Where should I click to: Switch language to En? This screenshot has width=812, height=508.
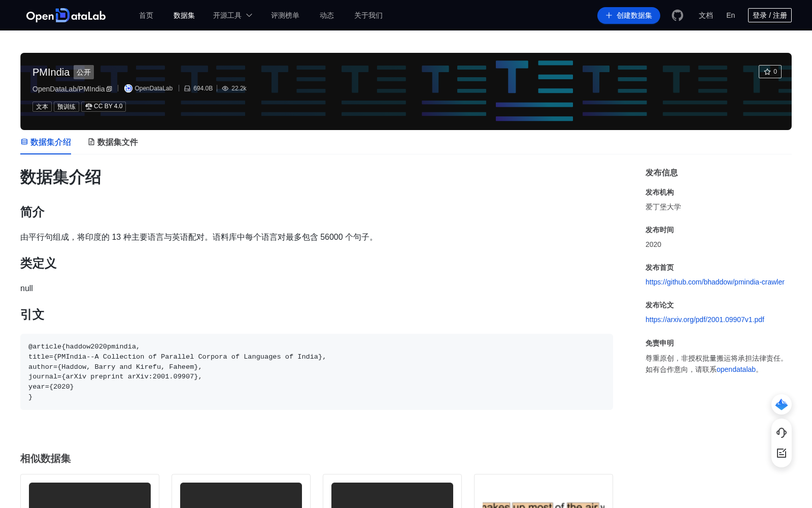click(x=731, y=15)
